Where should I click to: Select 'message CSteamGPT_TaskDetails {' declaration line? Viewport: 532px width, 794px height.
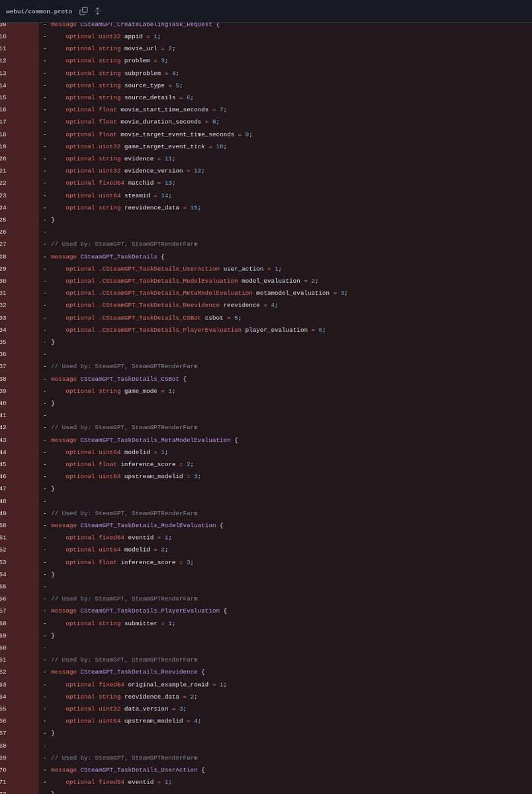tap(107, 257)
